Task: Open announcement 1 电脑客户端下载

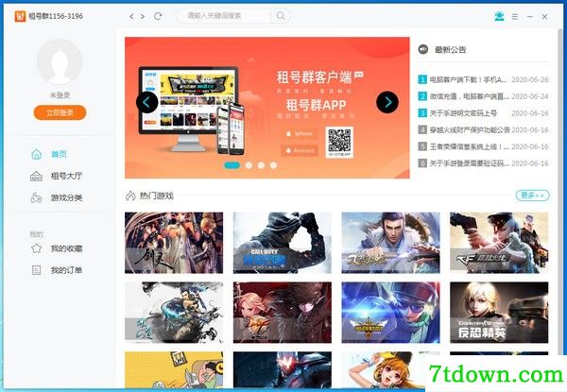Action: 483,79
